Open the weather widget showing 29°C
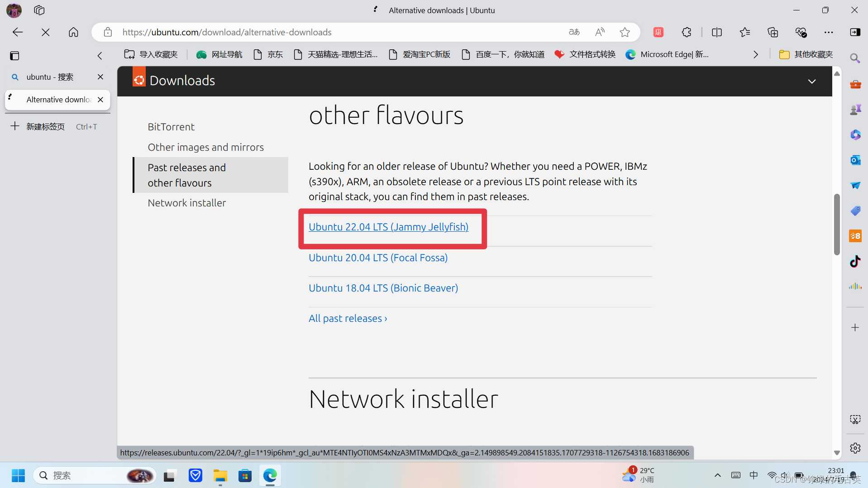 [639, 475]
